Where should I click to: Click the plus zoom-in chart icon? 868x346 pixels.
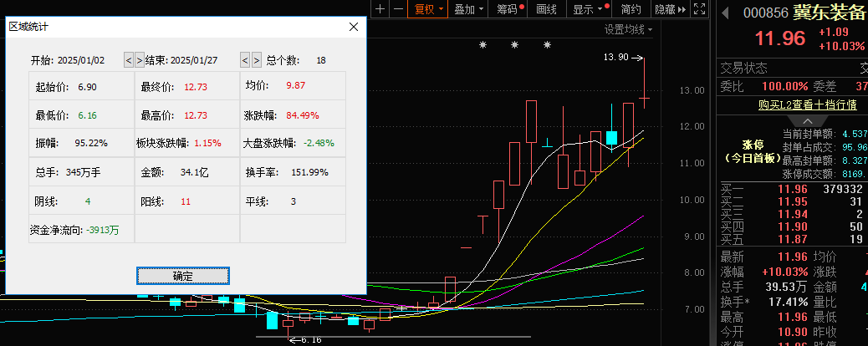coord(380,9)
